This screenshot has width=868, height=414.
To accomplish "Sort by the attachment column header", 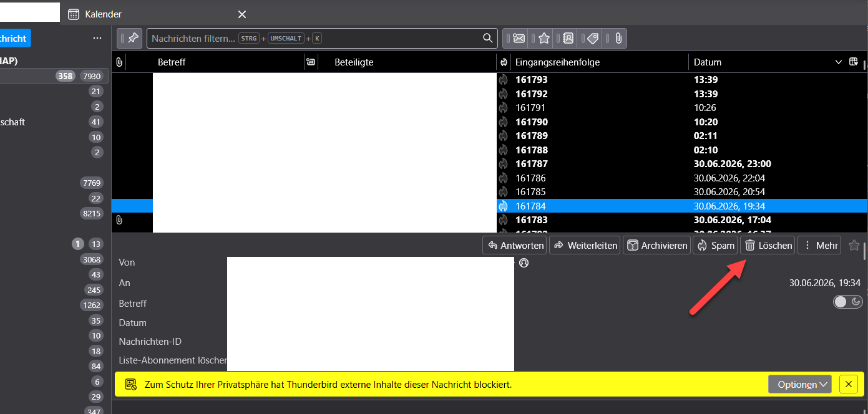I will coord(119,62).
